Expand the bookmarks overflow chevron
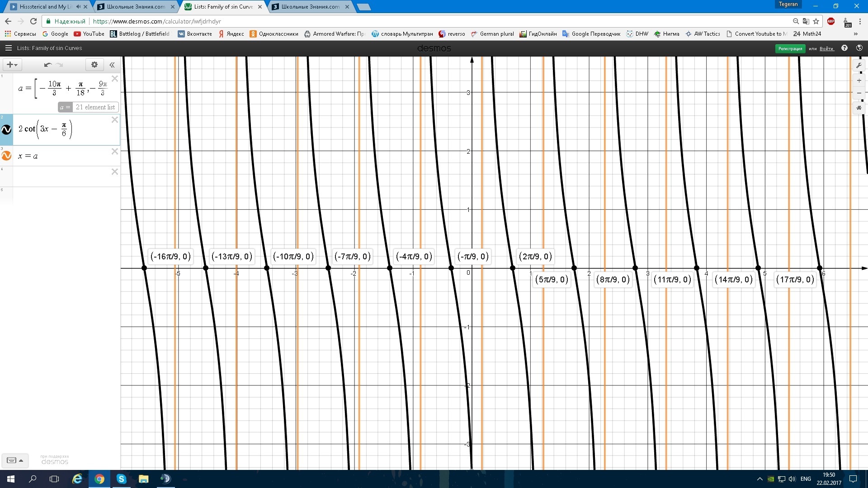 tap(855, 34)
